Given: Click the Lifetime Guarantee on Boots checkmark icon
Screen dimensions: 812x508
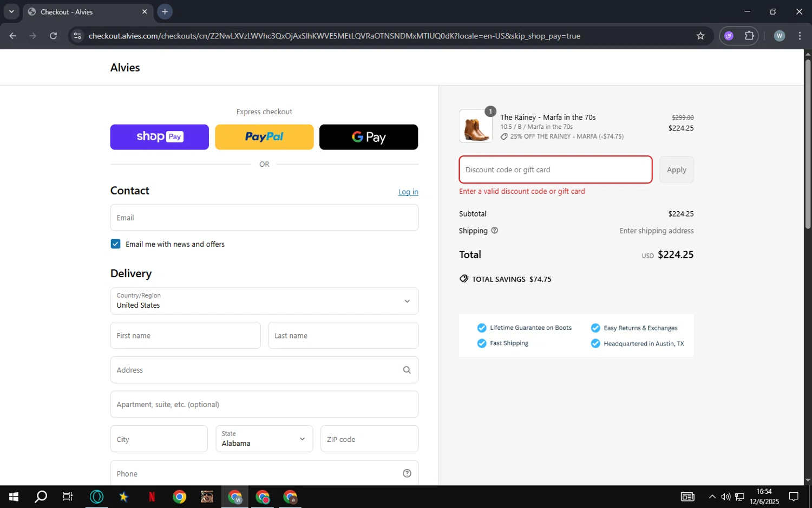Looking at the screenshot, I should [x=482, y=328].
